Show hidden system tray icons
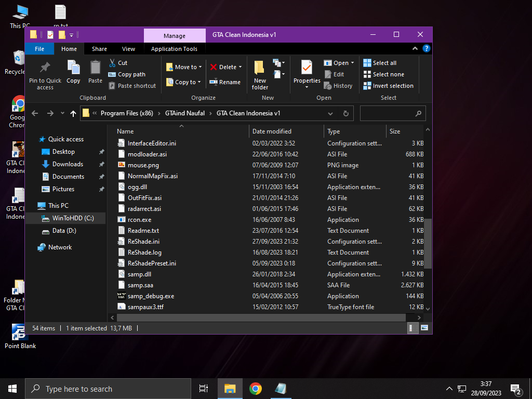Viewport: 532px width, 399px height. tap(449, 389)
